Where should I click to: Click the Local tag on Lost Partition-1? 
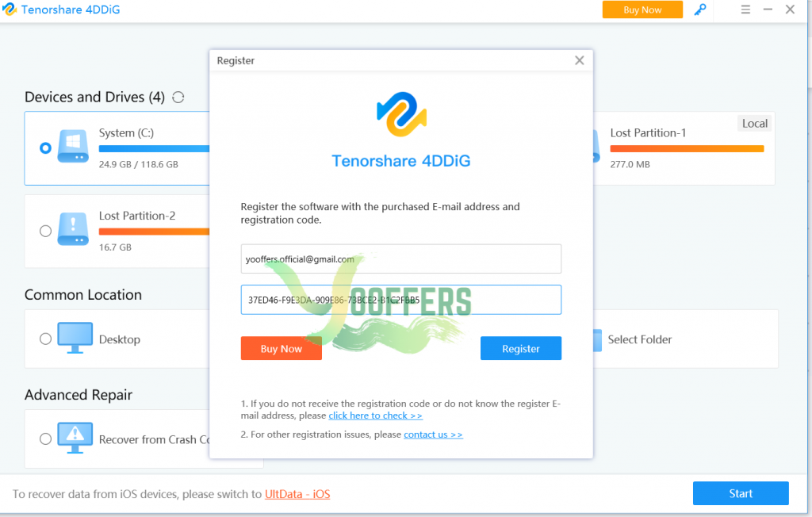pos(755,124)
